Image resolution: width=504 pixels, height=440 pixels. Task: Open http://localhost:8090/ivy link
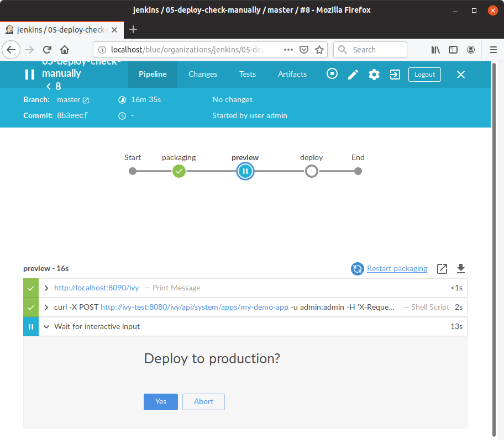tap(96, 288)
